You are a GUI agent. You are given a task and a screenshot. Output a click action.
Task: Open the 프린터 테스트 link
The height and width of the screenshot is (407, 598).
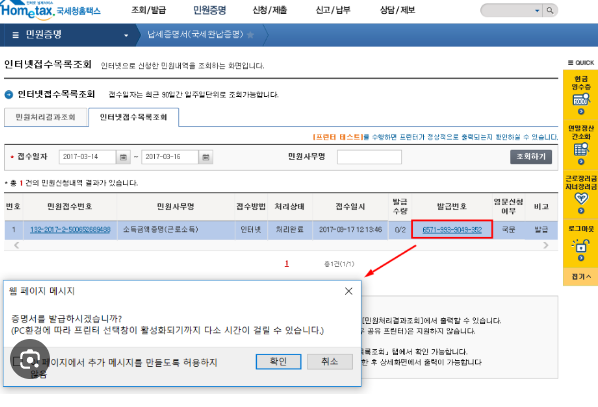[337, 137]
